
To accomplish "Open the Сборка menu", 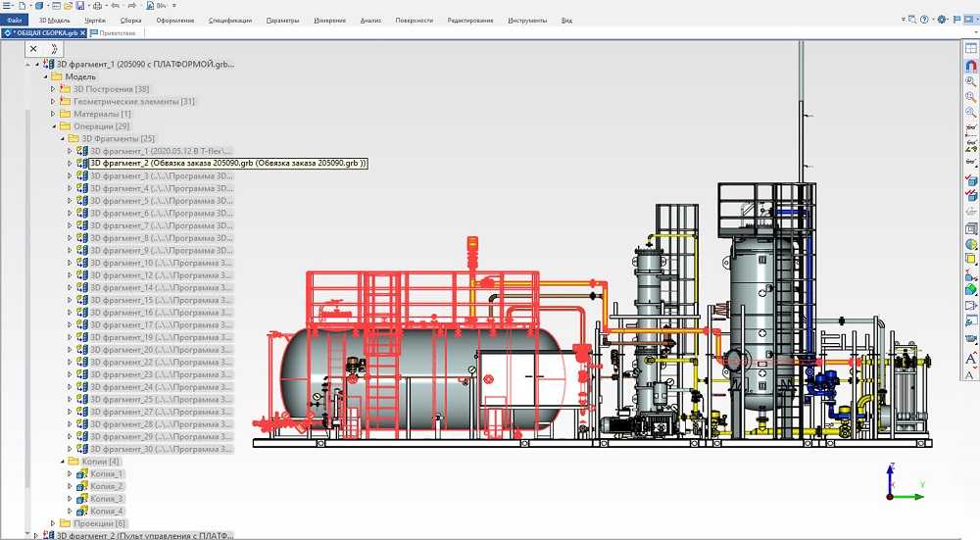I will (130, 20).
